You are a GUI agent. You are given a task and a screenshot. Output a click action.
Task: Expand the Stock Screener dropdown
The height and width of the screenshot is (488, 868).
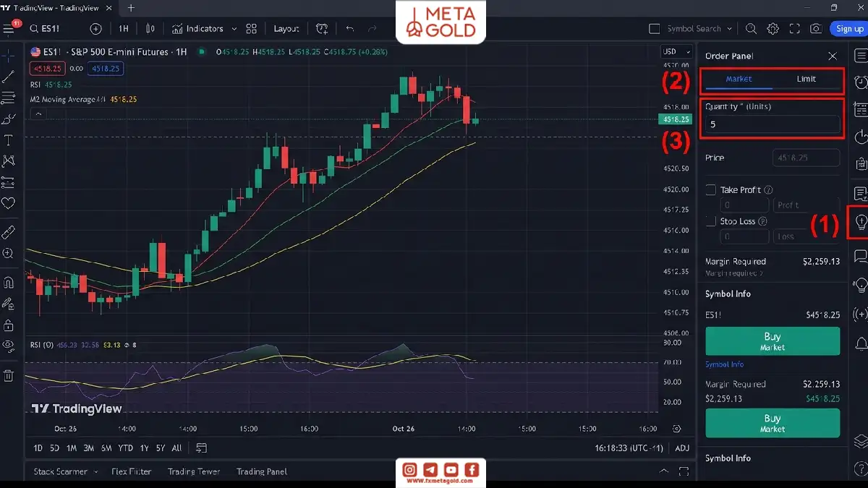(x=94, y=471)
